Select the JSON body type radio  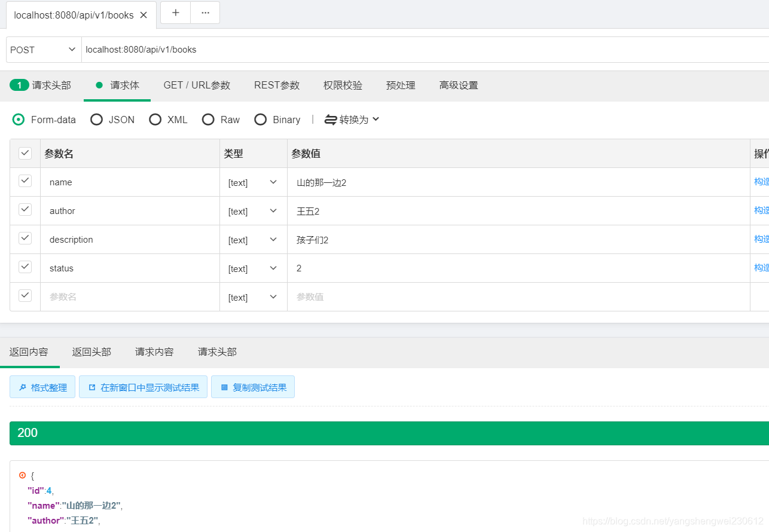click(96, 120)
